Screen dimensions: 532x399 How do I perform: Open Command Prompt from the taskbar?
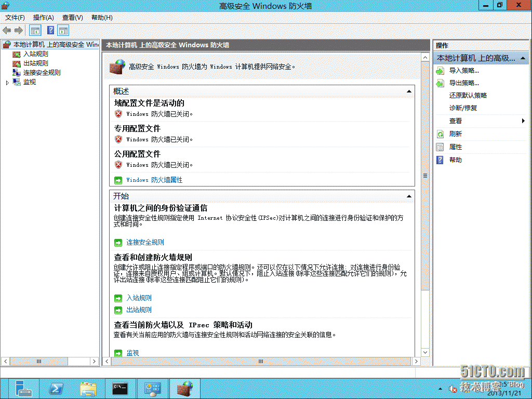[x=120, y=389]
